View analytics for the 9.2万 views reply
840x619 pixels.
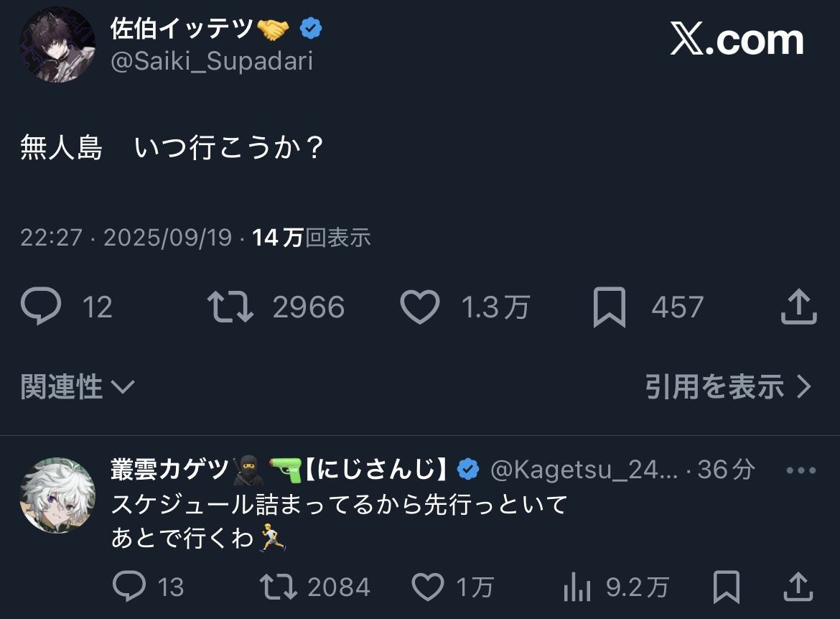[x=577, y=587]
